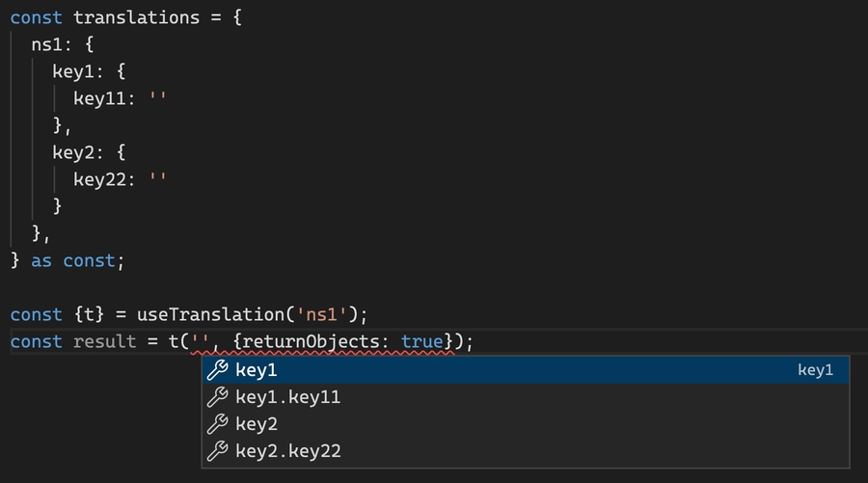Click the wrench icon beside key1 suggestion
The height and width of the screenshot is (483, 868).
pos(217,370)
